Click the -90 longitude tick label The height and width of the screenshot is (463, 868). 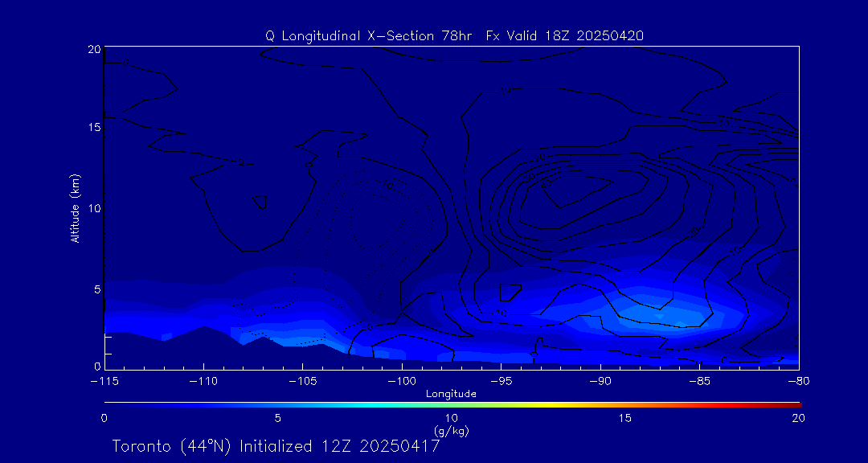click(600, 382)
